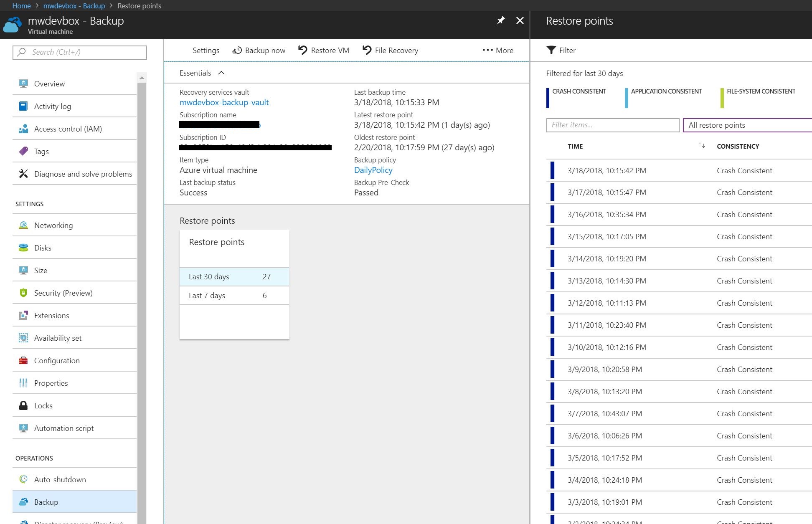The image size is (812, 524).
Task: Select the Last 7 days row
Action: pos(234,296)
